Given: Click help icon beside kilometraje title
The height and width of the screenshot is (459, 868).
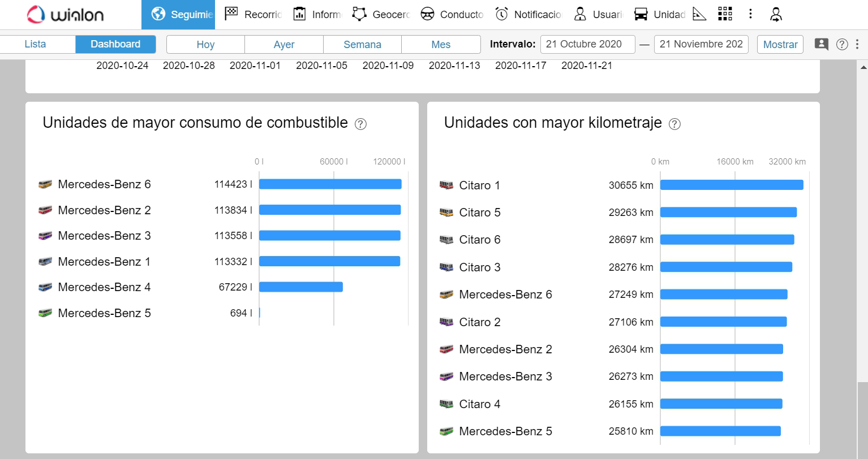Looking at the screenshot, I should [x=674, y=124].
